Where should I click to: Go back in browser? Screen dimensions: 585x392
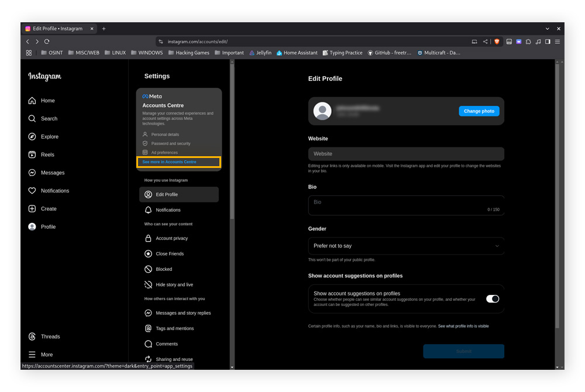click(x=27, y=42)
